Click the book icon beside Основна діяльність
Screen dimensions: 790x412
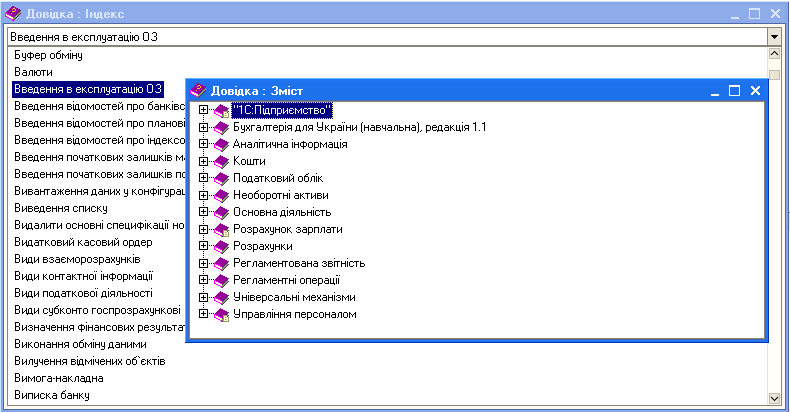coord(222,213)
